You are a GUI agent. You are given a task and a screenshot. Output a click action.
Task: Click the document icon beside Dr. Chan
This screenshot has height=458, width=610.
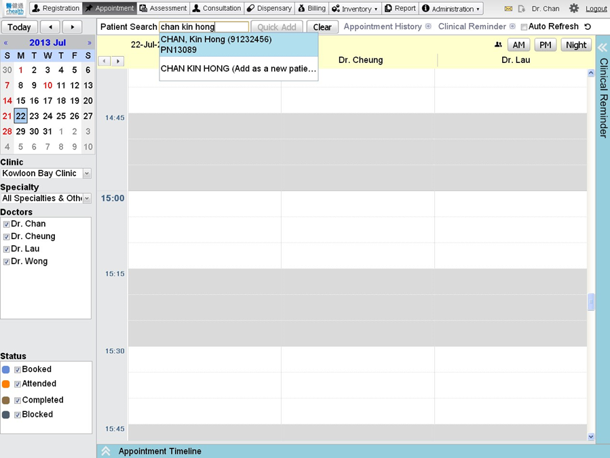point(521,8)
